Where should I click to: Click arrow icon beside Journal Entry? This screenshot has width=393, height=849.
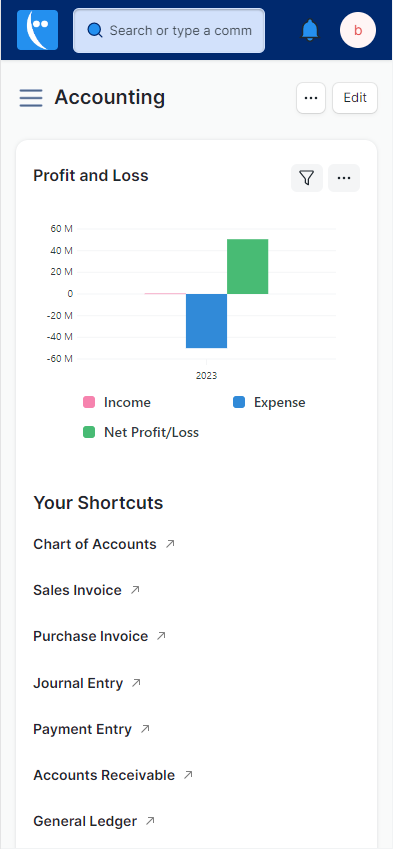136,683
